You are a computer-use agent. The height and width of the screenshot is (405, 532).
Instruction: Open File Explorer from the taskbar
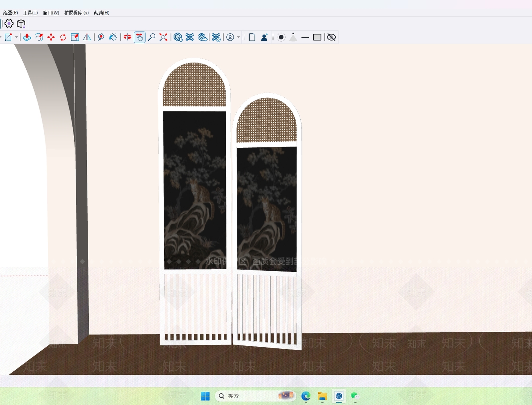pos(322,396)
